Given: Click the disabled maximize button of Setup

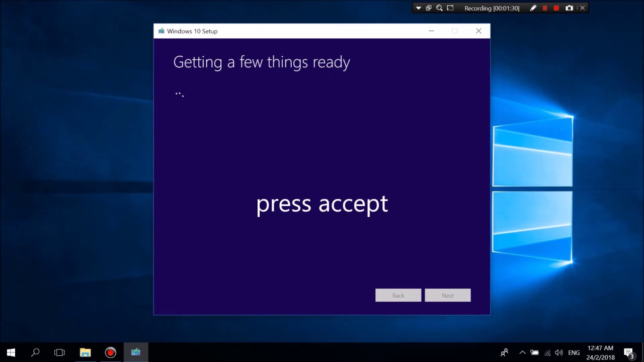Looking at the screenshot, I should (455, 31).
